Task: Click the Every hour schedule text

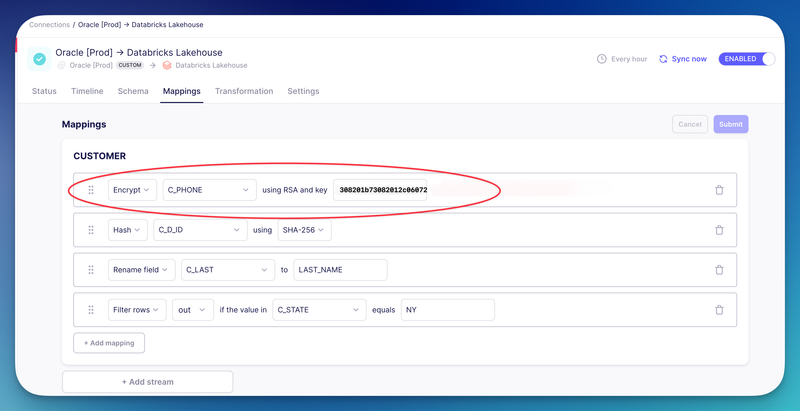Action: pos(629,59)
